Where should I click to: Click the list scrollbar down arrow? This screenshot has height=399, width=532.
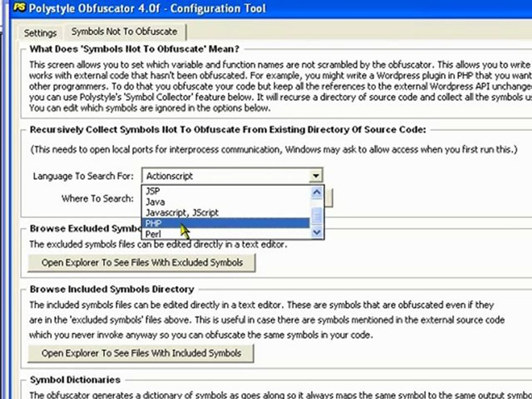coord(317,232)
